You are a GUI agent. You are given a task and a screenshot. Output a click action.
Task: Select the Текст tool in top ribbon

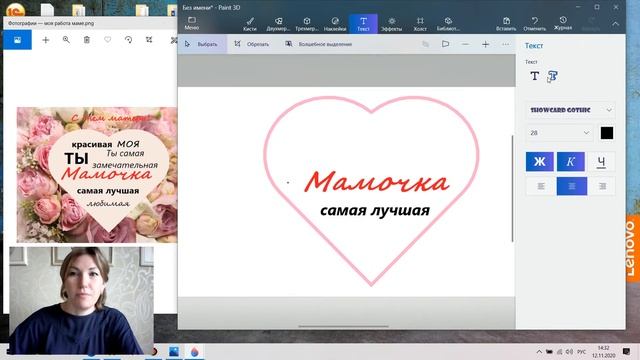(x=363, y=24)
